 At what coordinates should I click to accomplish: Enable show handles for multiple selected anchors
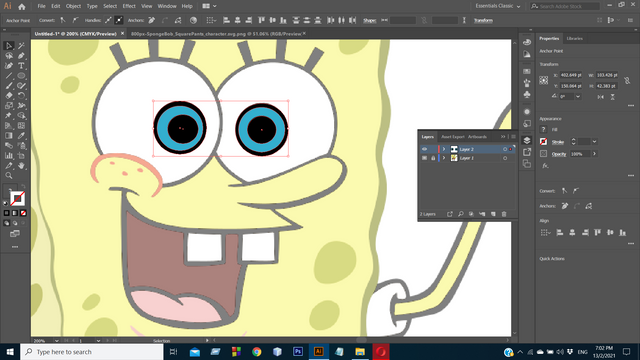[108, 20]
